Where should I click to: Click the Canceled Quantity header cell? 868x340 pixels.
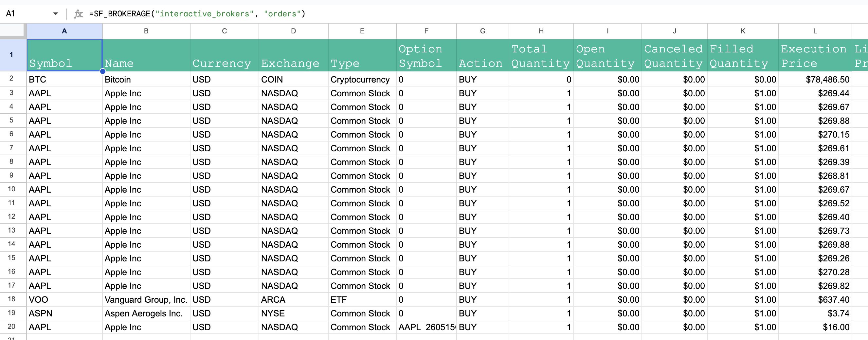point(674,55)
